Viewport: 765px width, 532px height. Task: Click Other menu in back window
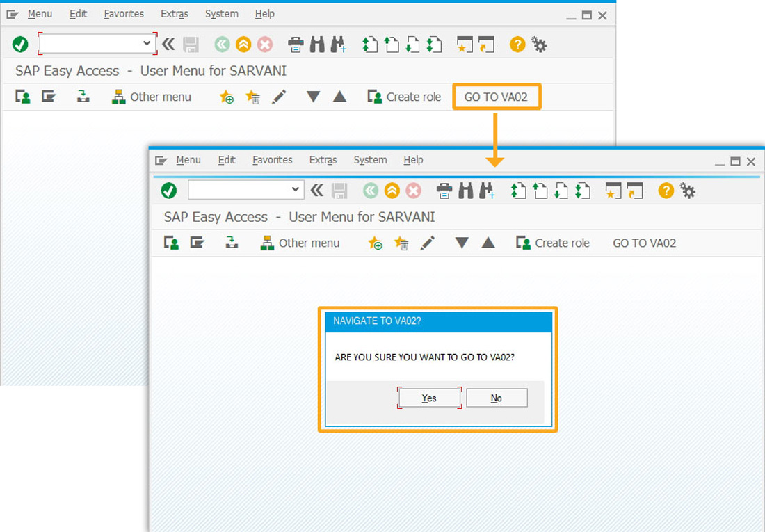[151, 97]
